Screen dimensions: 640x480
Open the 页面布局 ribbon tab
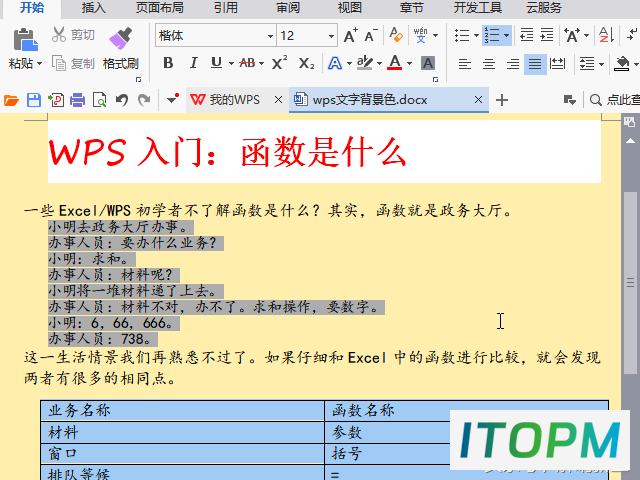160,7
